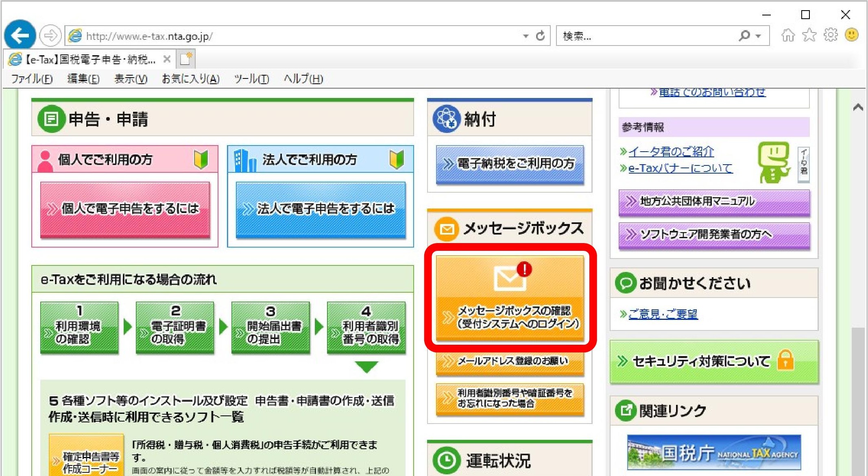Click the smiley feedback icon
Viewport: 868px width, 476px height.
click(x=851, y=35)
